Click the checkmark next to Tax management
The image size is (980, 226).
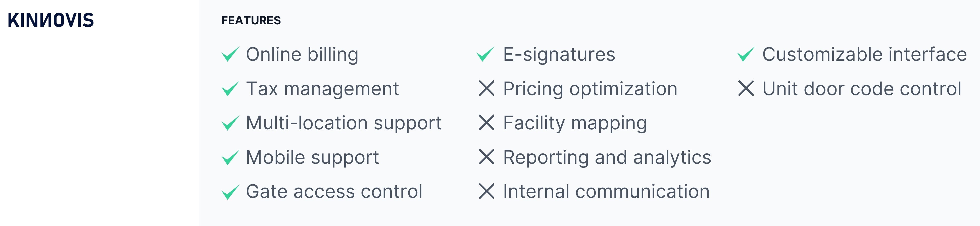(x=230, y=89)
